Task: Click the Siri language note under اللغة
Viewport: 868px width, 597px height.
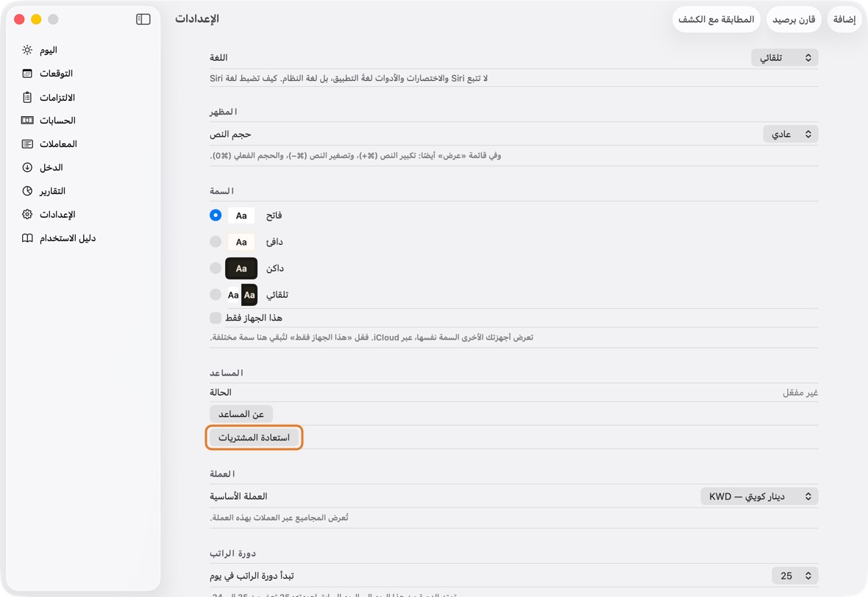Action: (x=349, y=79)
